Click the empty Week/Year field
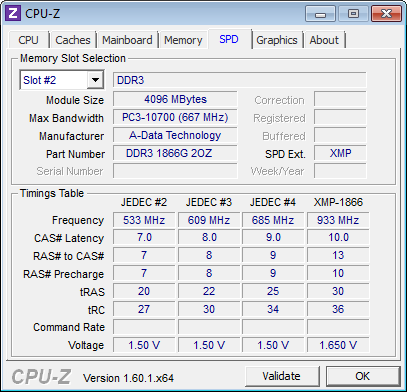407x392 pixels. tap(340, 171)
